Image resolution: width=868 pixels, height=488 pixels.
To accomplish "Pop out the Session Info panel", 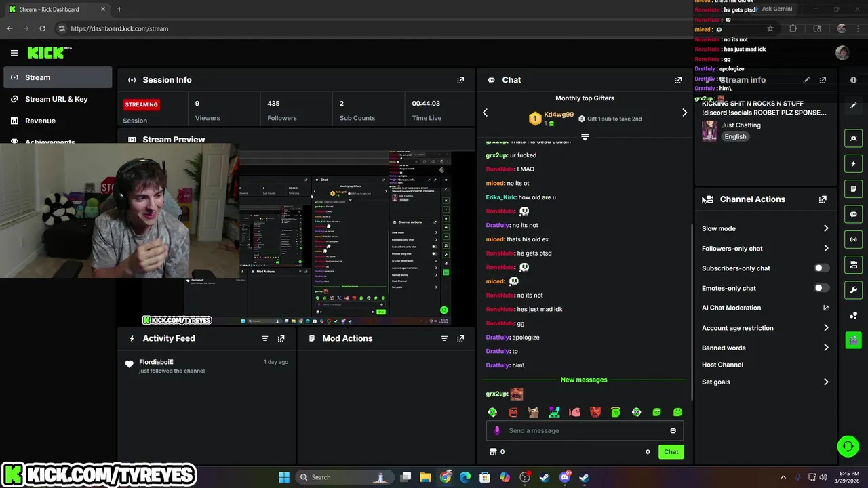I will 460,80.
